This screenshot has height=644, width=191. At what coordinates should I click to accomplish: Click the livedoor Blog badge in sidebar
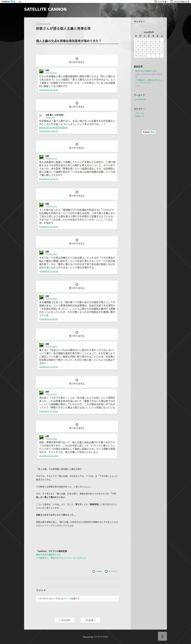coord(149,132)
